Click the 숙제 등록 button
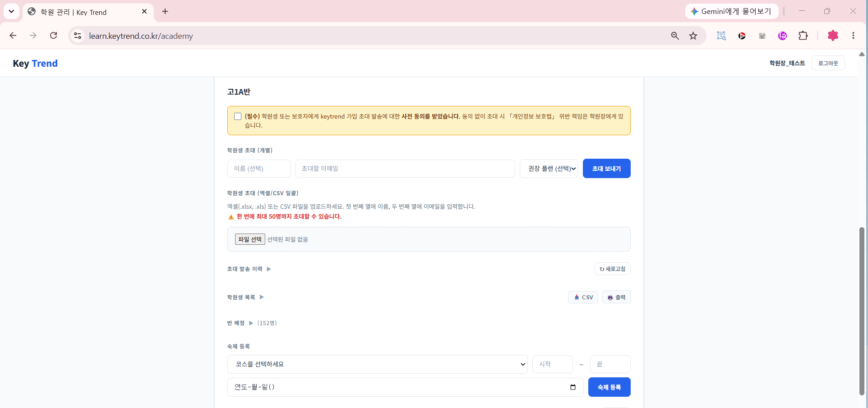The width and height of the screenshot is (868, 408). [609, 387]
